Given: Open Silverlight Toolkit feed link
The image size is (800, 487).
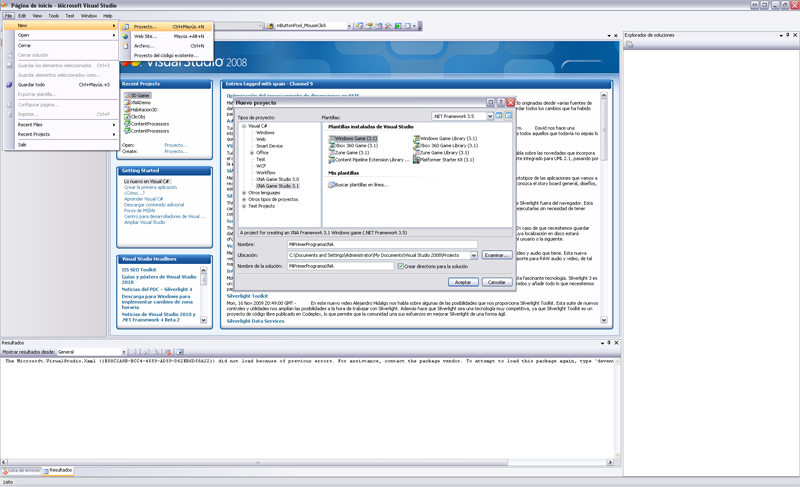Looking at the screenshot, I should click(247, 296).
